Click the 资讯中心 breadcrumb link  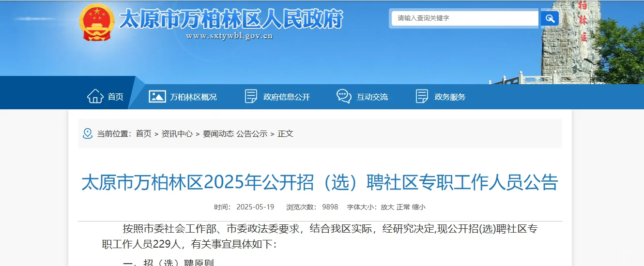(177, 133)
